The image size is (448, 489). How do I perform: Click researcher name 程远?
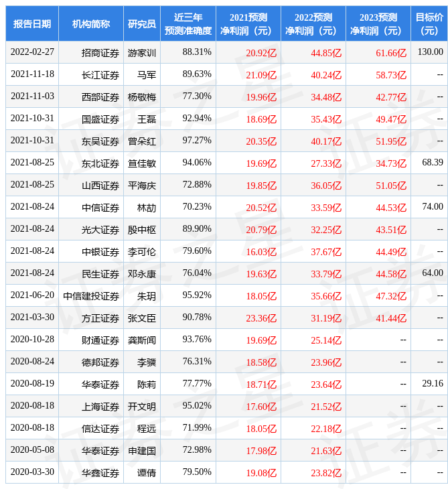[x=147, y=429]
